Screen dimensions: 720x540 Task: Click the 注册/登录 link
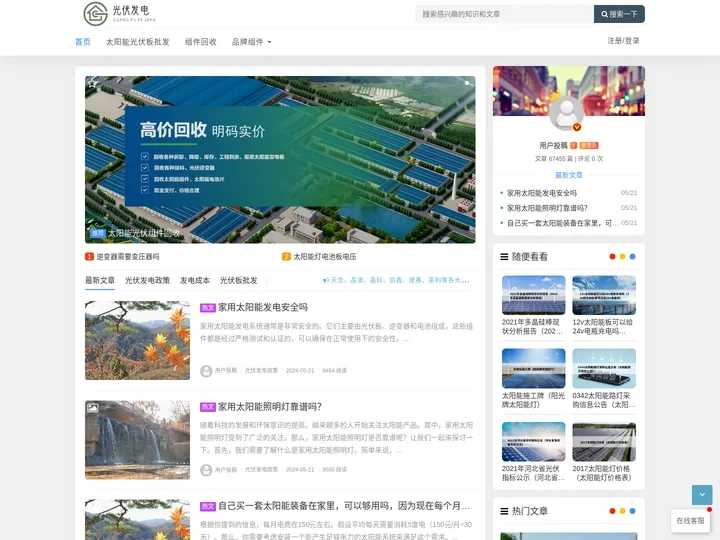point(623,41)
